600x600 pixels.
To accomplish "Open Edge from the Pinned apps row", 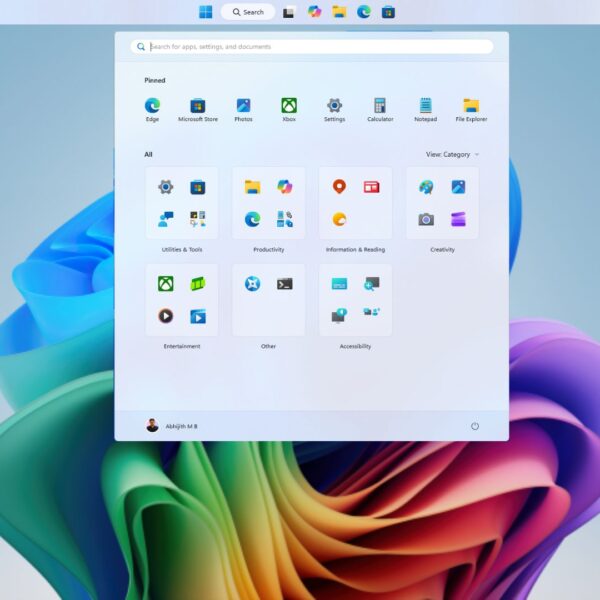I will click(x=152, y=109).
